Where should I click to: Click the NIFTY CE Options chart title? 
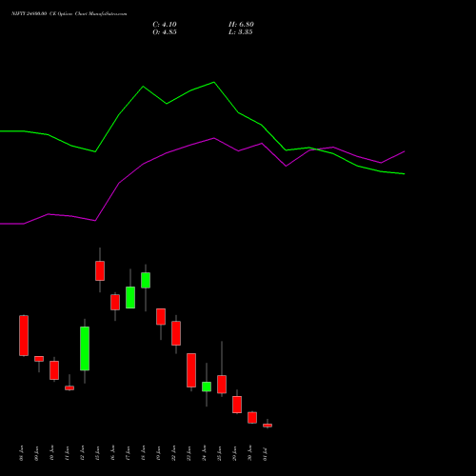coord(69,14)
